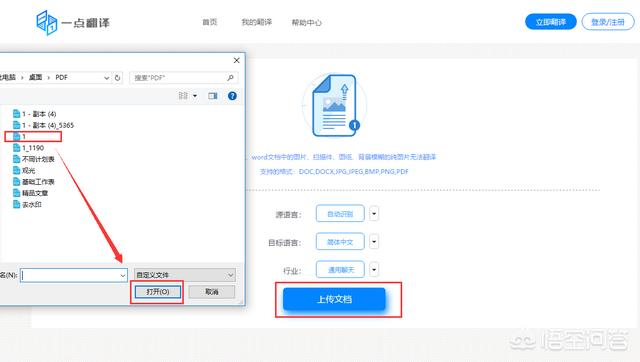640x362 pixels.
Task: Click the 一点翻译 logo icon
Action: click(47, 23)
